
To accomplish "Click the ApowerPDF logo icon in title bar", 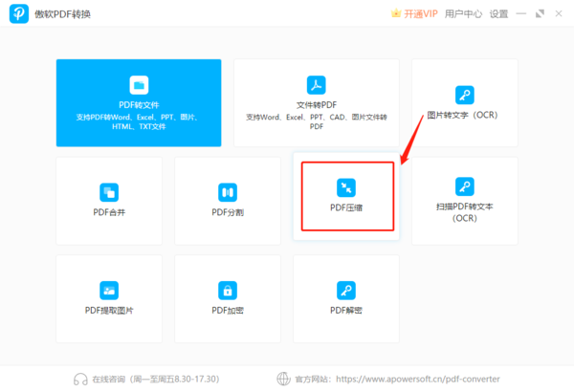I will click(x=19, y=14).
